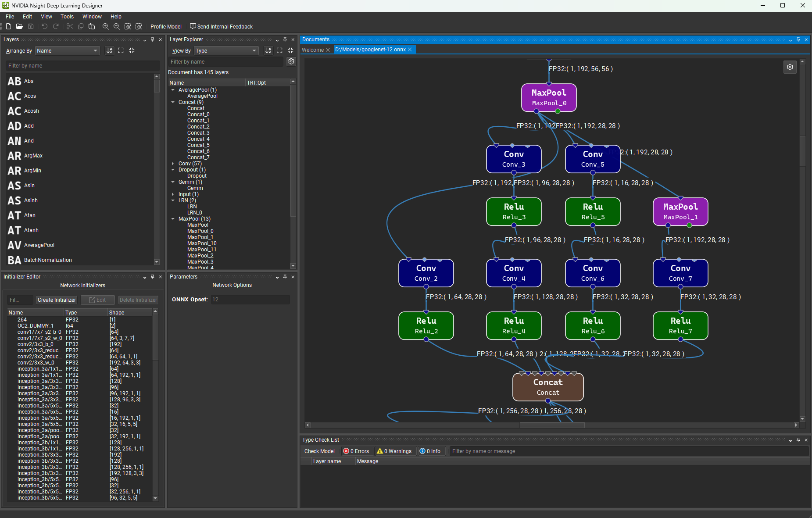Open the canvas settings gear
The width and height of the screenshot is (812, 518).
tap(790, 67)
